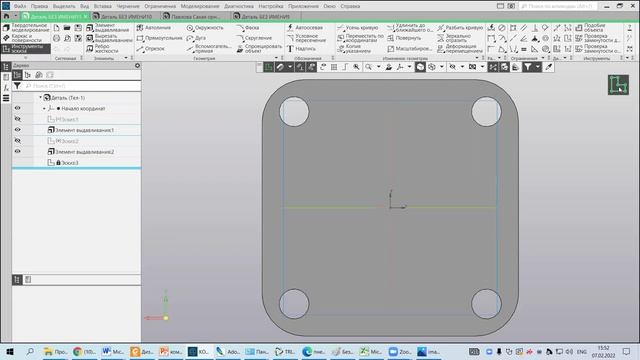Click the save document icon
The height and width of the screenshot is (360, 640).
[78, 28]
